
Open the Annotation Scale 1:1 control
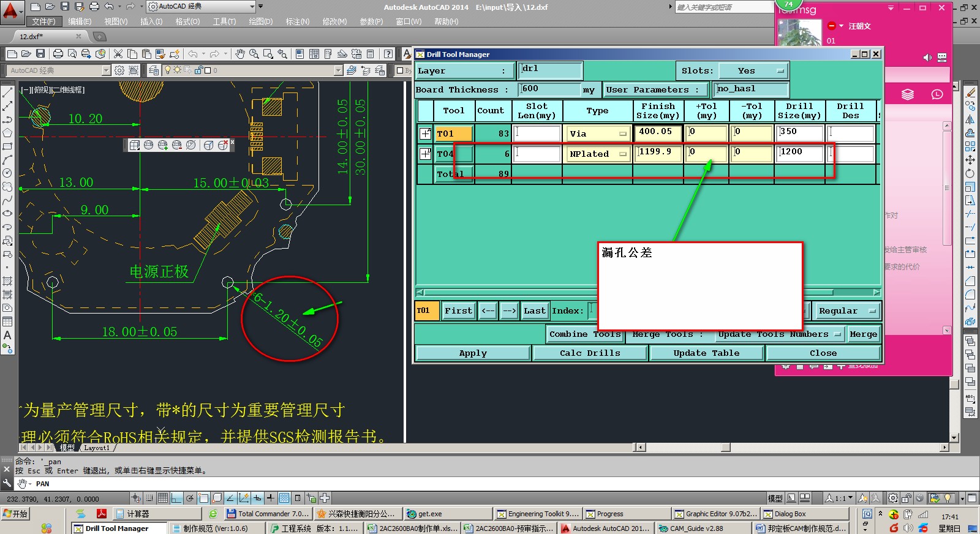839,498
